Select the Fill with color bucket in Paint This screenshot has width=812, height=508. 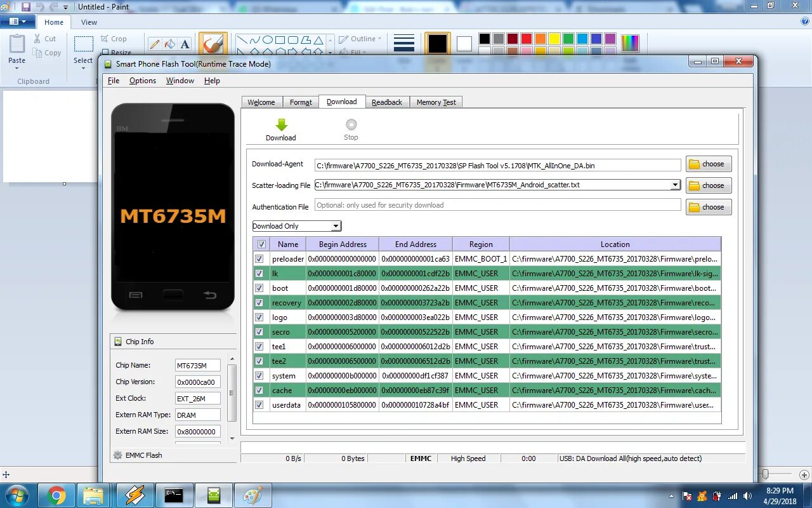click(x=169, y=44)
